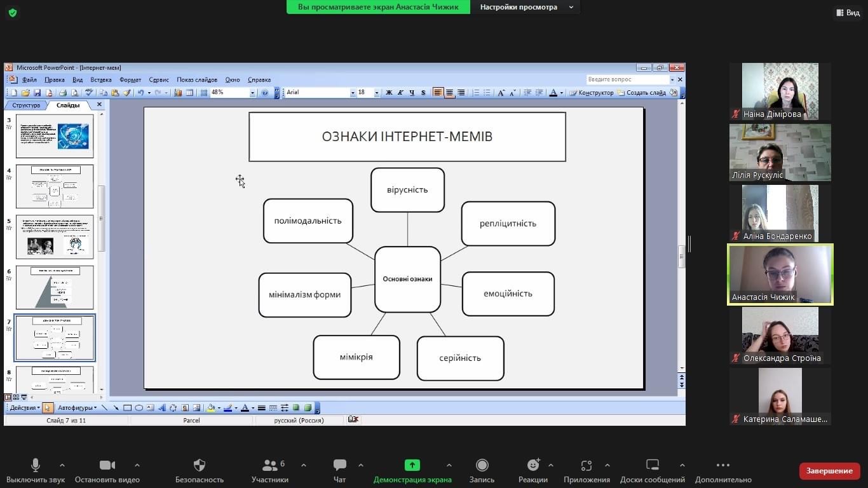Click the red Завершение button
Screen dimensions: 868x488
[829, 471]
